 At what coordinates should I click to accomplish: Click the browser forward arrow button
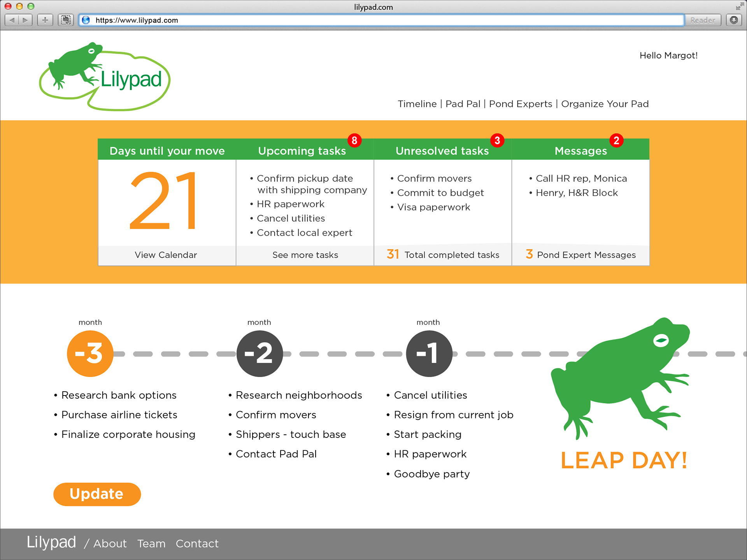(x=25, y=20)
